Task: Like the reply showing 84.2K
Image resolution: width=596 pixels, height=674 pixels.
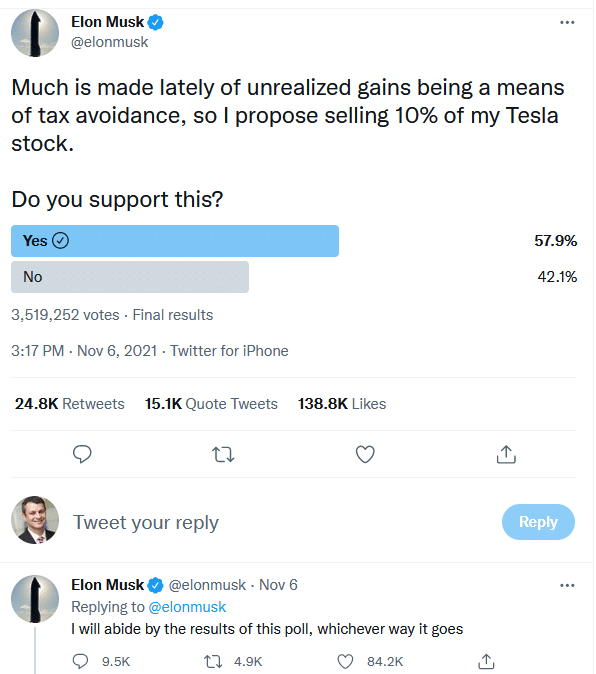Action: click(345, 661)
